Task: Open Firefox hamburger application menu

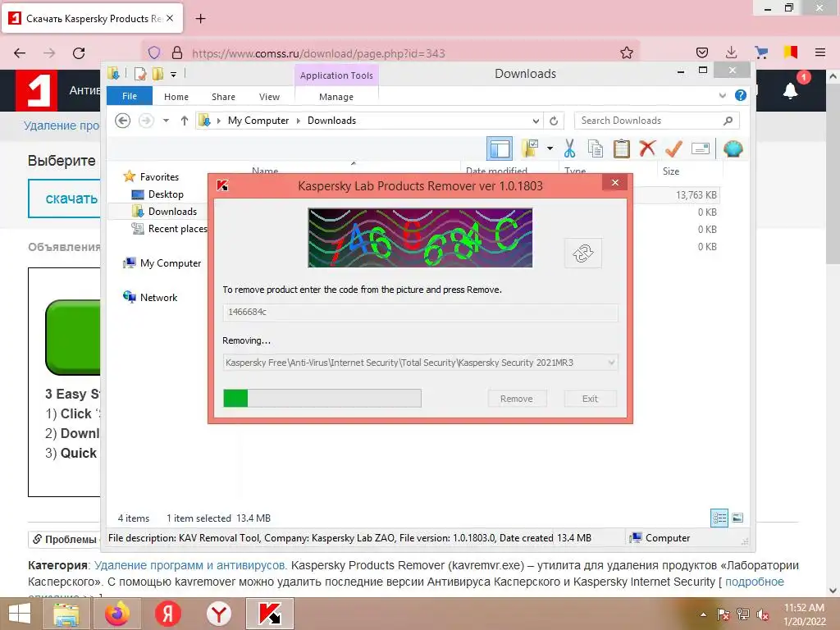Action: [x=819, y=52]
